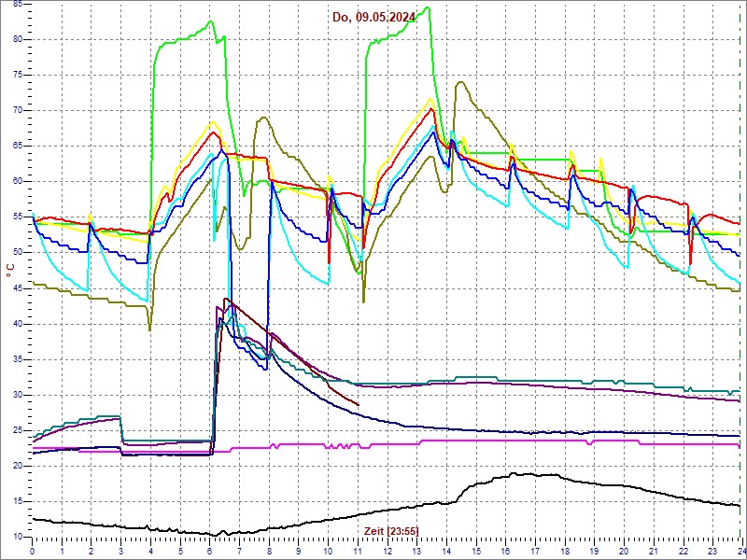Click hour 9 on the time axis
The height and width of the screenshot is (560, 747).
pyautogui.click(x=299, y=551)
